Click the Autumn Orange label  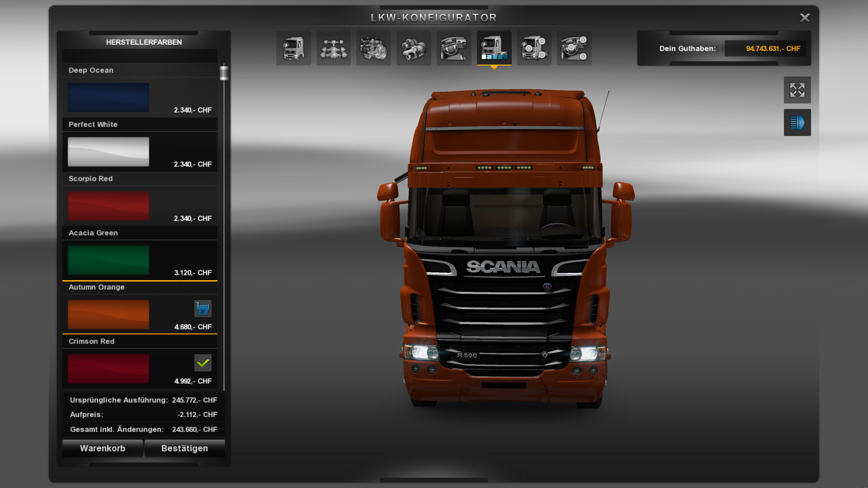tap(96, 287)
